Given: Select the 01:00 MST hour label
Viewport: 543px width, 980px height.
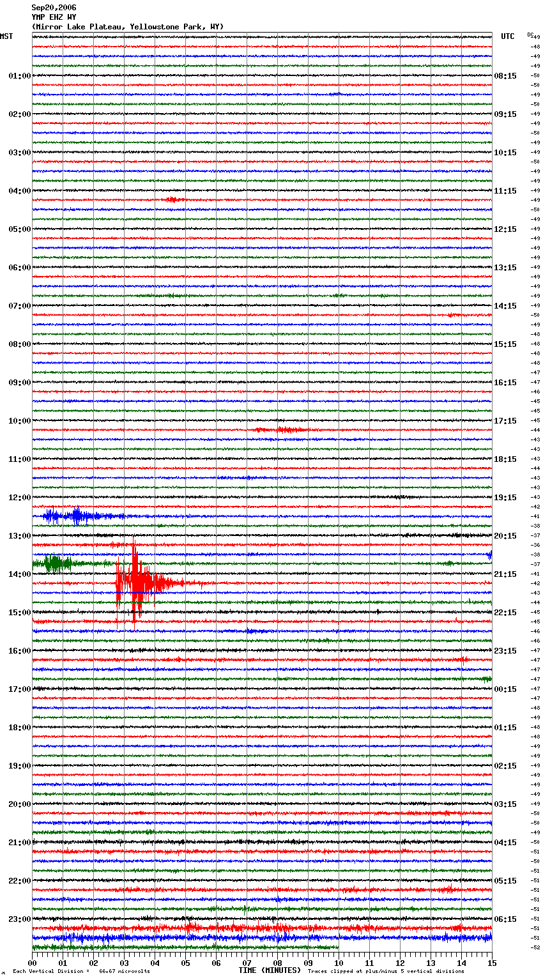Looking at the screenshot, I should [x=20, y=76].
